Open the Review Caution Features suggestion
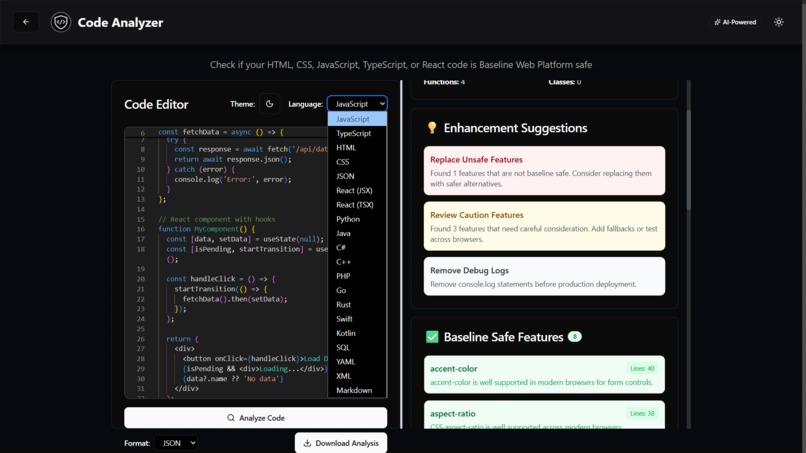Viewport: 806px width, 453px height. (x=544, y=226)
